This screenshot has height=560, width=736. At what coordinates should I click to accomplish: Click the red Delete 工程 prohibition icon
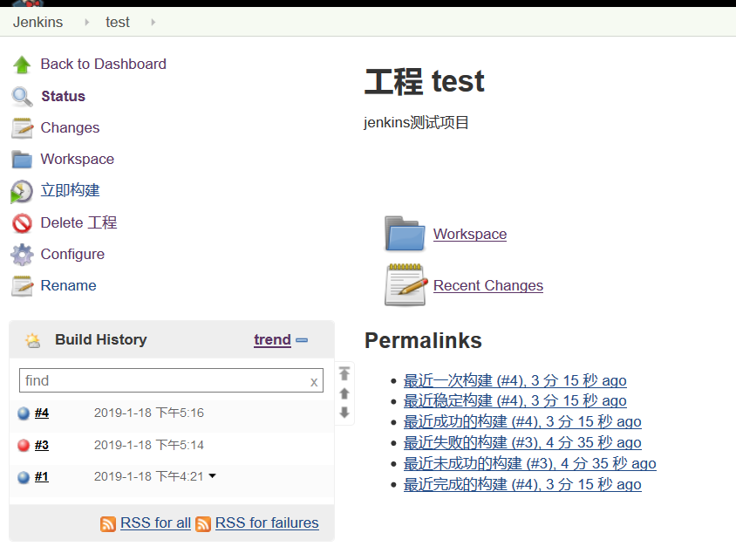(22, 223)
